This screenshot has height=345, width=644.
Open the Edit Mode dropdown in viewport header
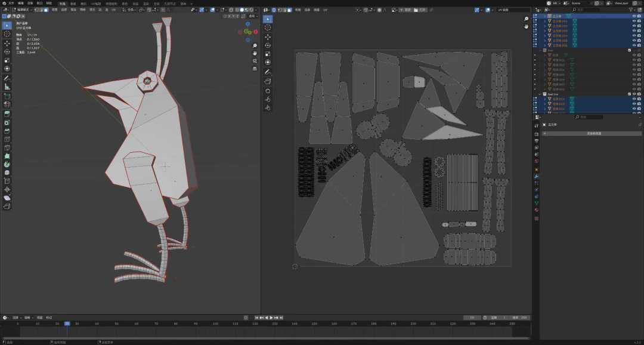(22, 10)
